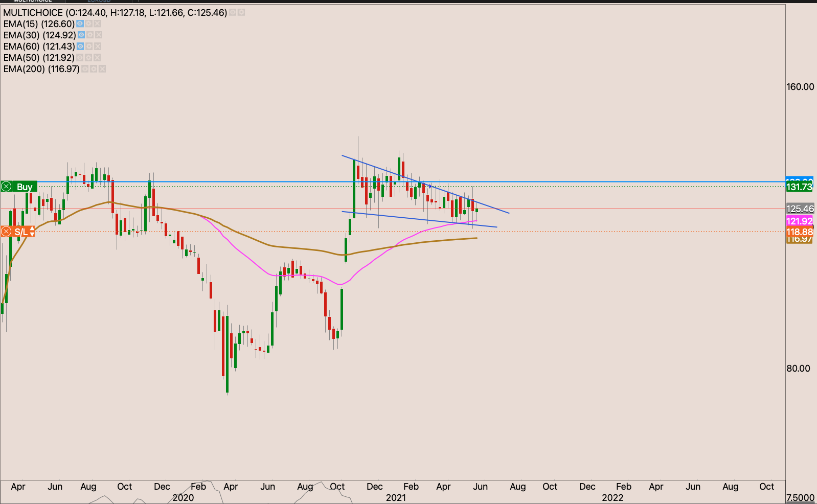Hide the EMA(30) line using eye icon
The height and width of the screenshot is (504, 817).
(81, 35)
